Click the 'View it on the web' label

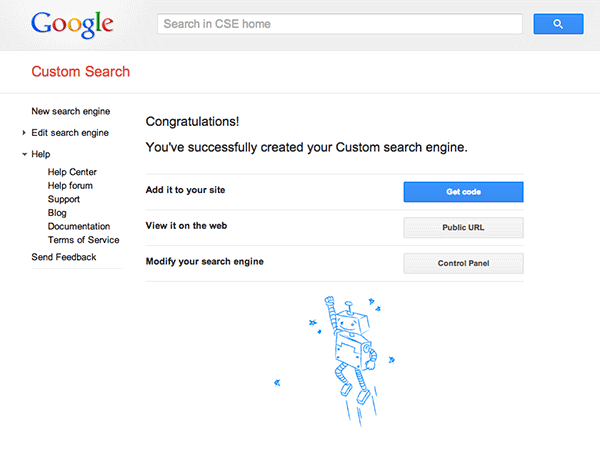click(x=186, y=226)
